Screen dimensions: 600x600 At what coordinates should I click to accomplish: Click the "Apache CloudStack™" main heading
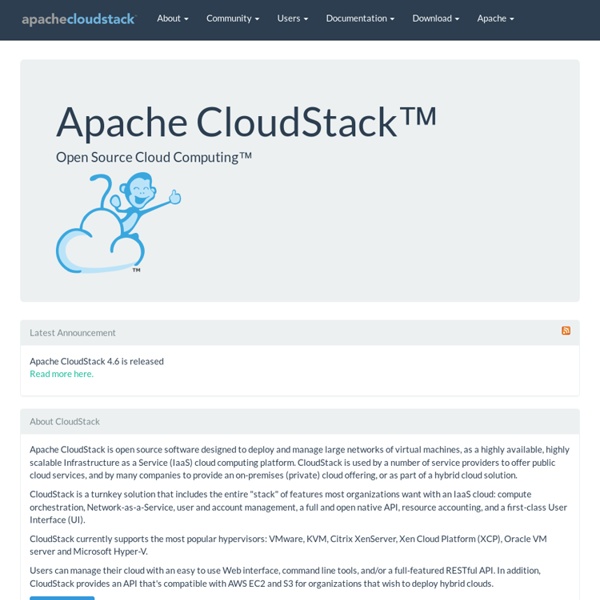[246, 121]
